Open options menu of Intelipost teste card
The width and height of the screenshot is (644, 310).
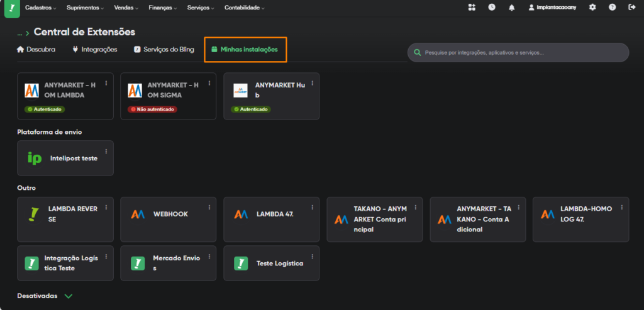point(106,151)
